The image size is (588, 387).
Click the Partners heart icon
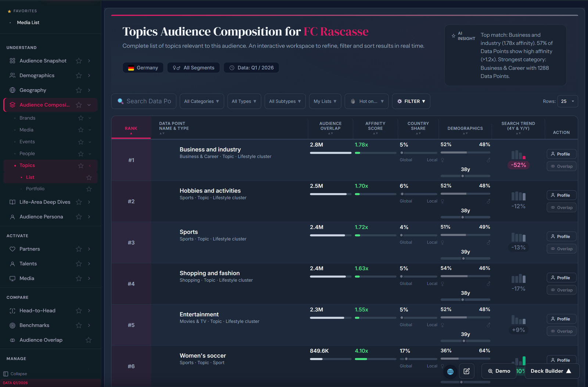coord(12,249)
